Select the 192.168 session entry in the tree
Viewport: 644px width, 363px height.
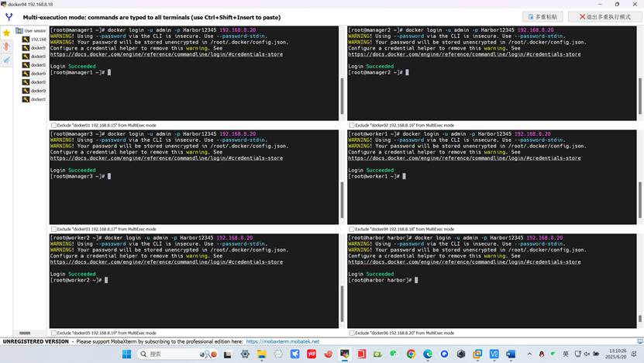pos(35,40)
